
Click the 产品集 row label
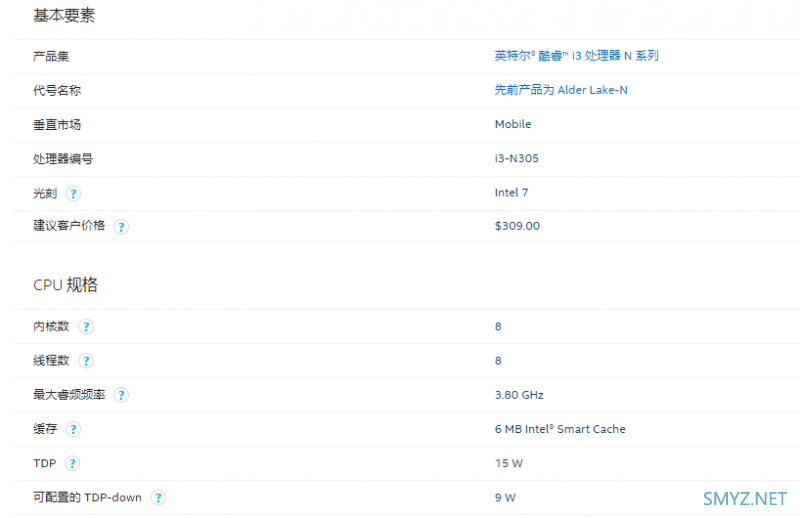click(51, 56)
